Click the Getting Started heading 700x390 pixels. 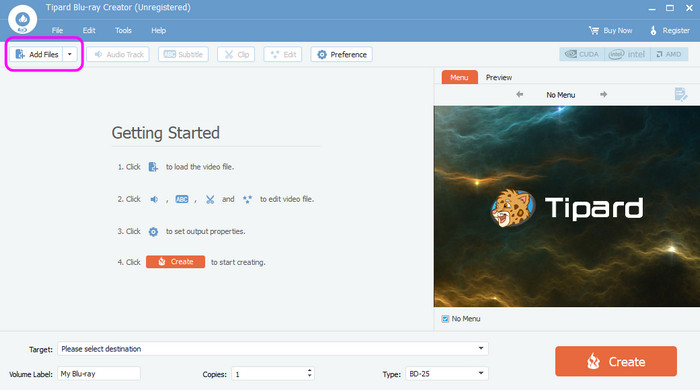[x=166, y=133]
